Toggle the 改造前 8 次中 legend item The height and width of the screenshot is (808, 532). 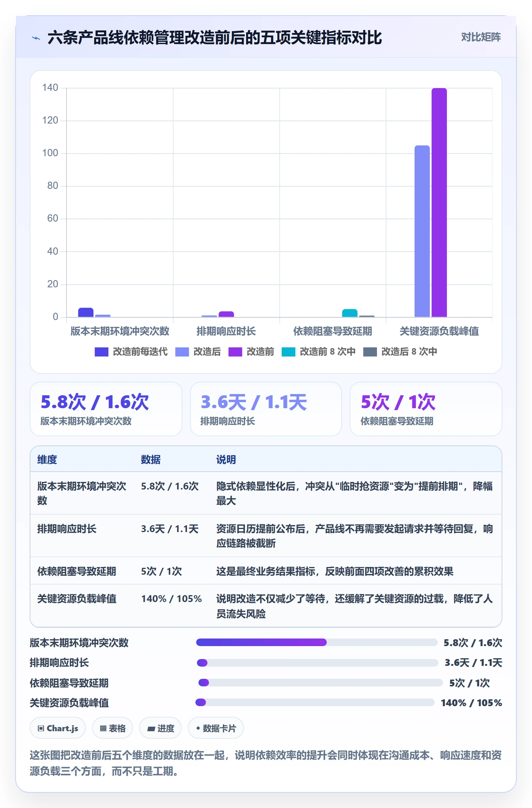(318, 352)
